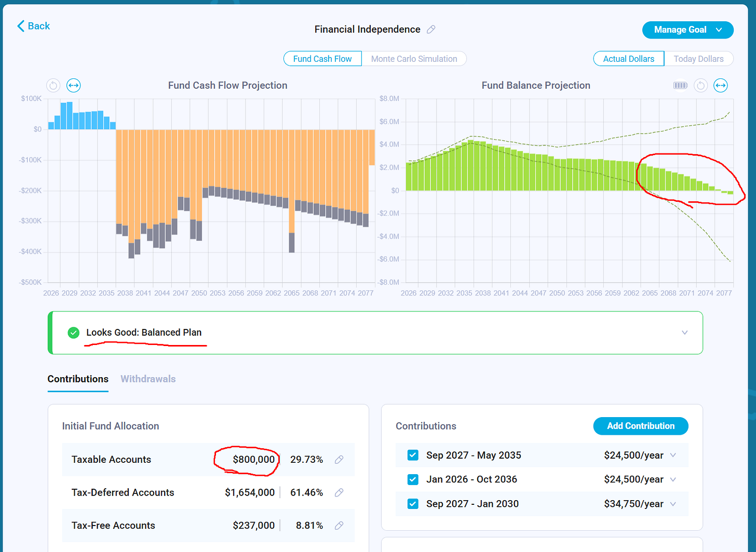Click the $24,500/year amount for Sep 2027 - May 2035

click(x=633, y=455)
